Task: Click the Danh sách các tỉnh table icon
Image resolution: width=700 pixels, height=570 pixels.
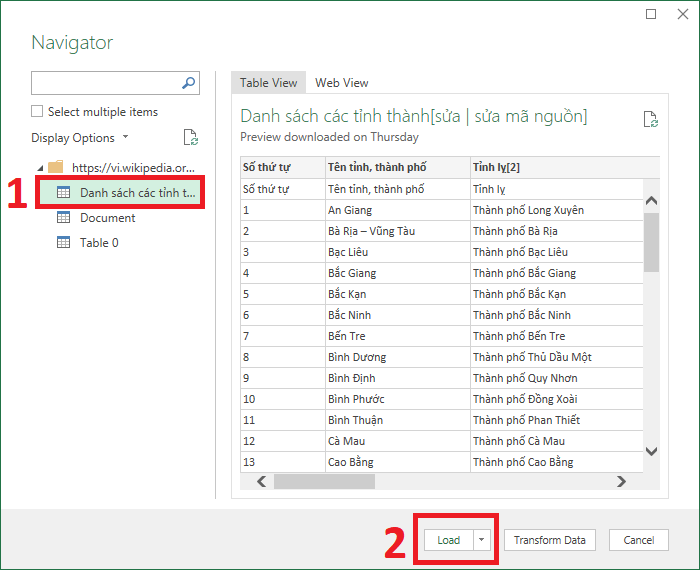Action: click(63, 192)
